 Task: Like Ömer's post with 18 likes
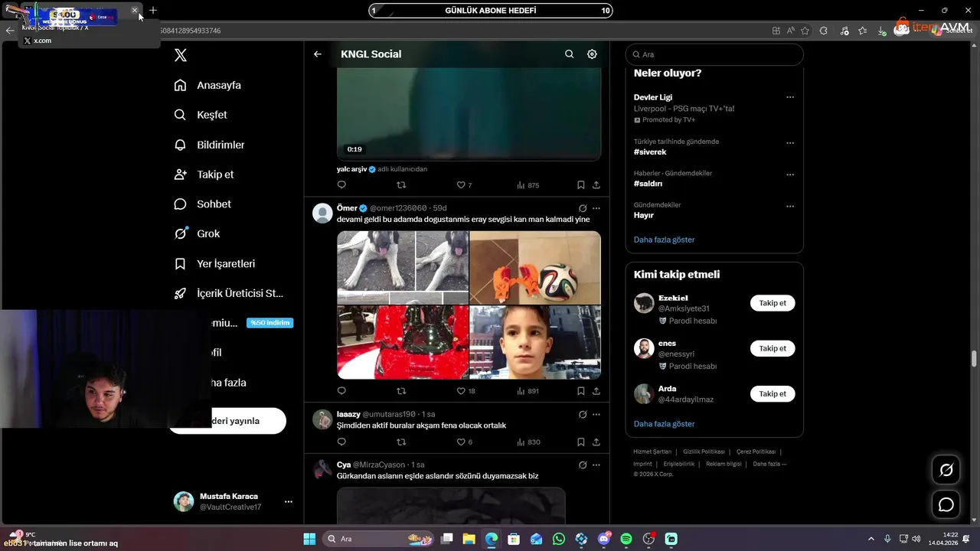465,391
